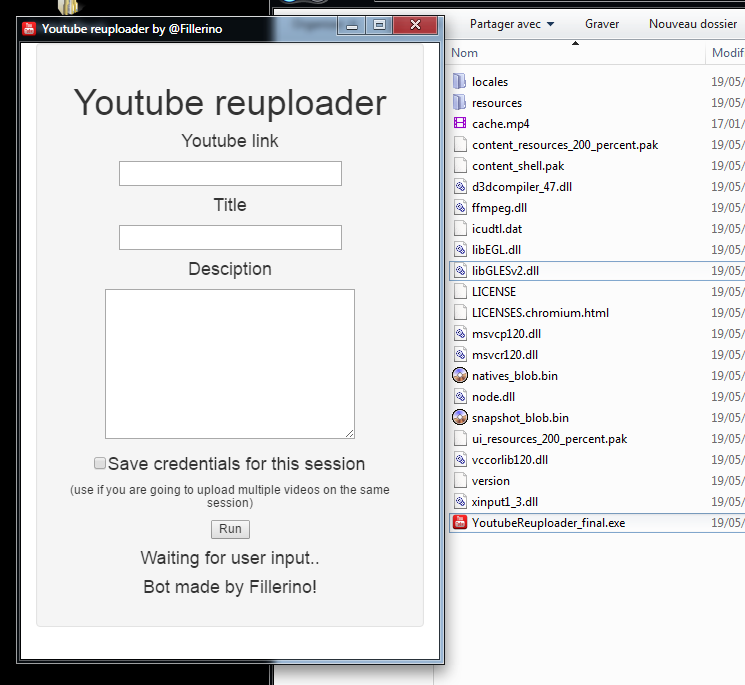The image size is (745, 685).
Task: Enable Save credentials for this session checkbox
Action: (100, 463)
